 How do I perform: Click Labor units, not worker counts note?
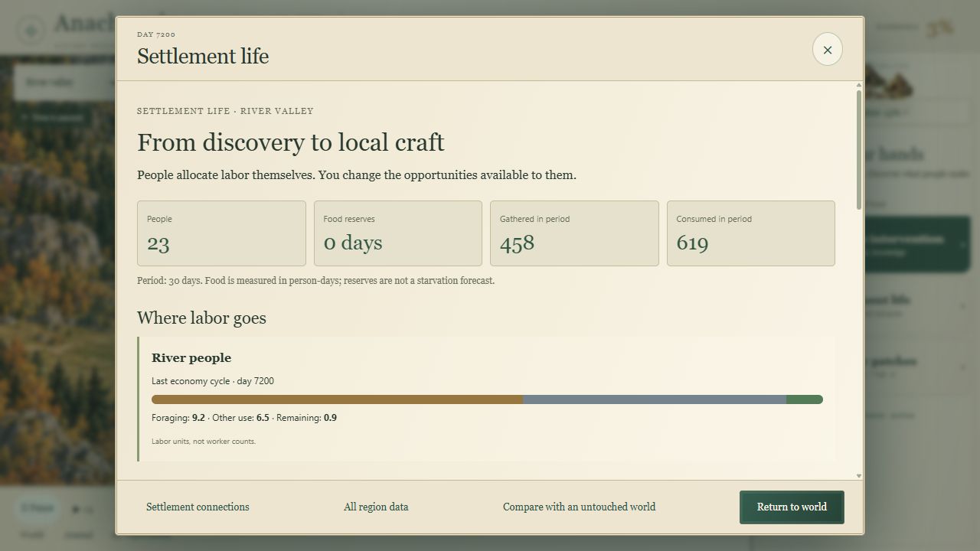pyautogui.click(x=204, y=442)
